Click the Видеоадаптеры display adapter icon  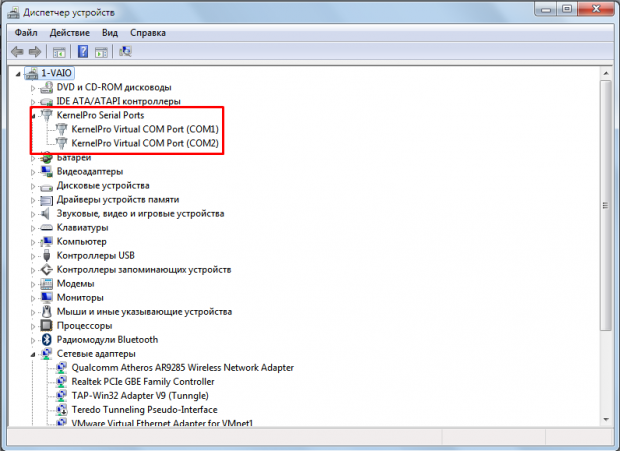pos(46,171)
